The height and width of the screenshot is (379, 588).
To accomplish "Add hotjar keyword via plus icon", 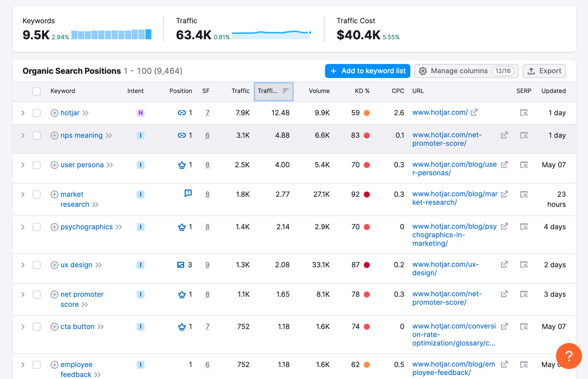I will 54,113.
